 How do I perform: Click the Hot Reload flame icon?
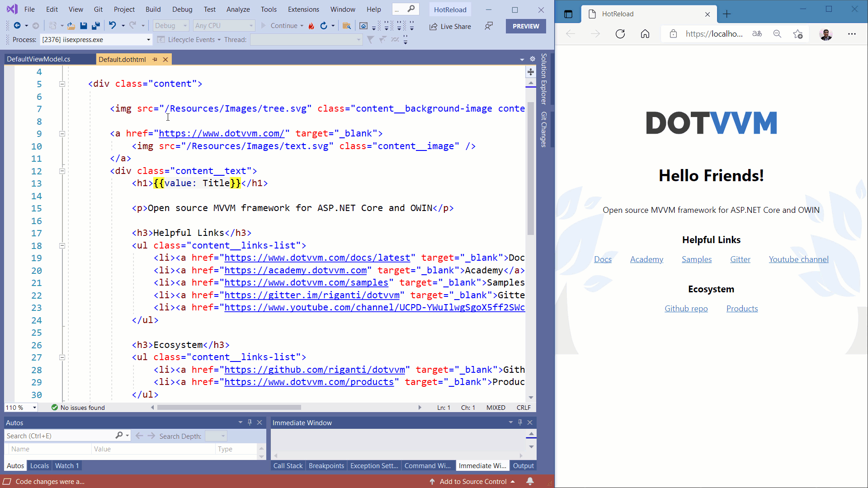pyautogui.click(x=311, y=26)
